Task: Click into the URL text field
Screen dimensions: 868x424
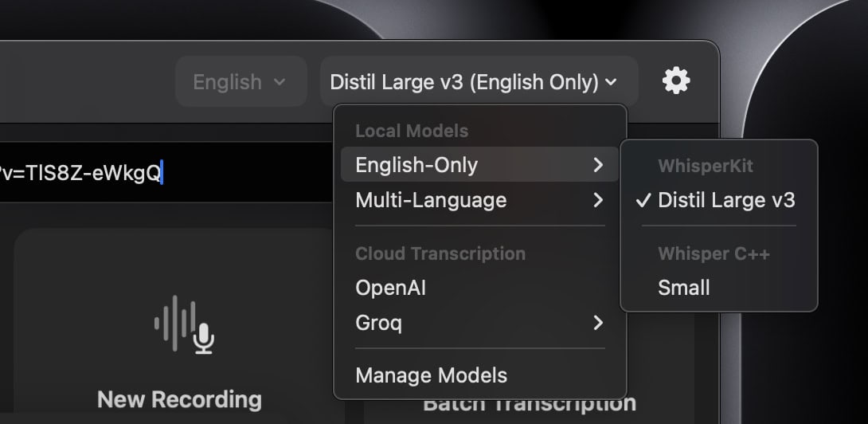Action: tap(80, 171)
